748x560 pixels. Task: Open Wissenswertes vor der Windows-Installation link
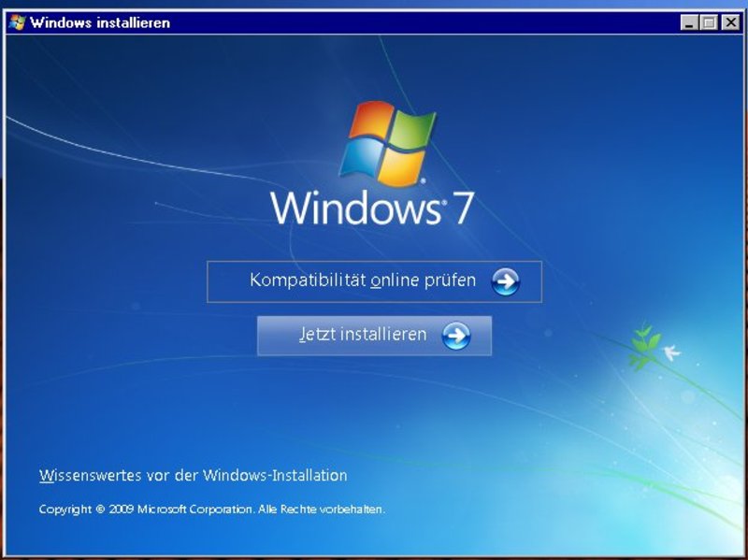pos(194,475)
